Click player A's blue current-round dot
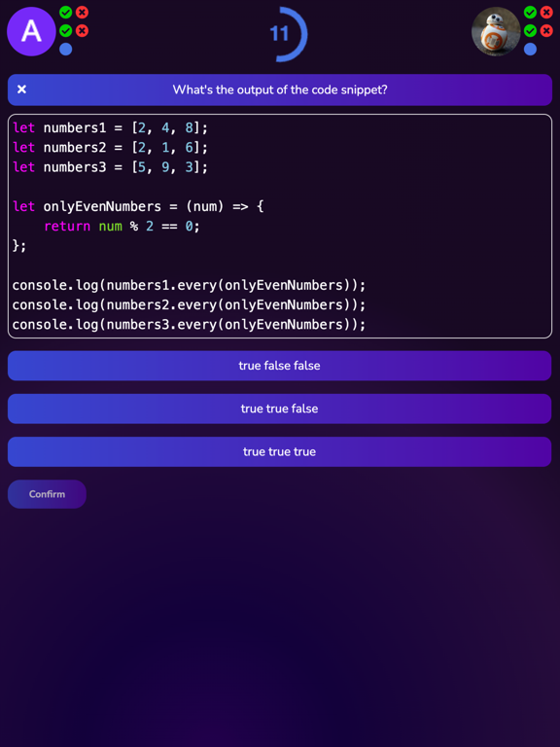Viewport: 560px width, 747px height. point(66,49)
